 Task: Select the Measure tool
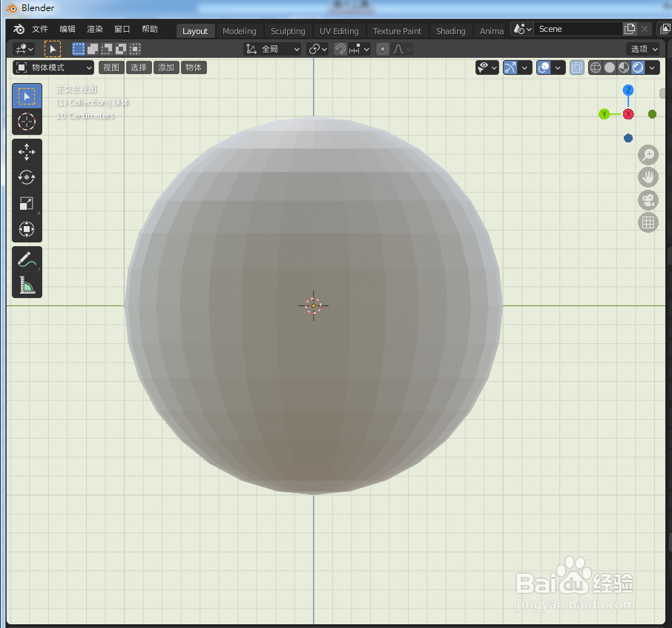[x=27, y=285]
